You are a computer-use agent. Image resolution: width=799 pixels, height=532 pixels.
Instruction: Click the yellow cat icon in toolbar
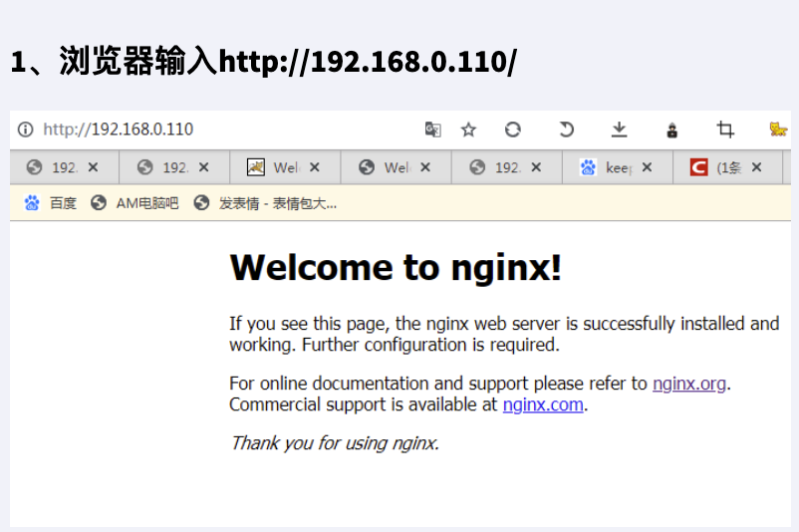(x=778, y=130)
